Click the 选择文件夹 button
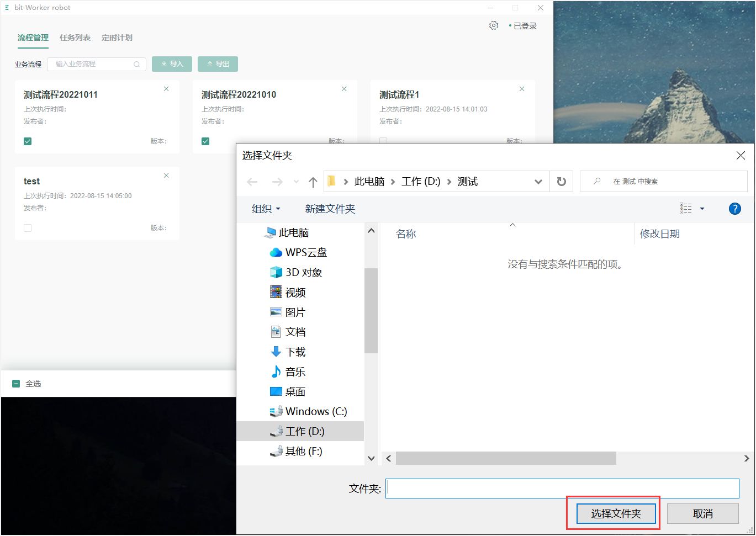Image resolution: width=756 pixels, height=536 pixels. pos(616,514)
